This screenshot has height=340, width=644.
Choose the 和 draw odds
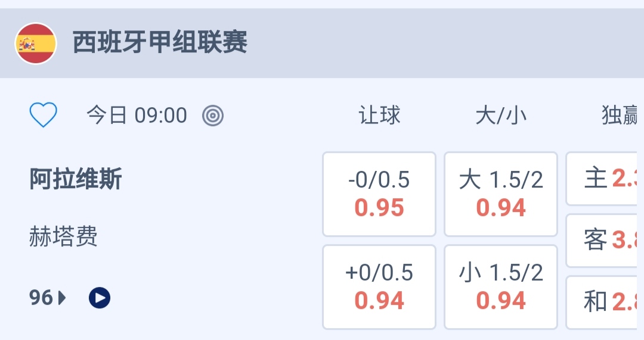tap(604, 302)
